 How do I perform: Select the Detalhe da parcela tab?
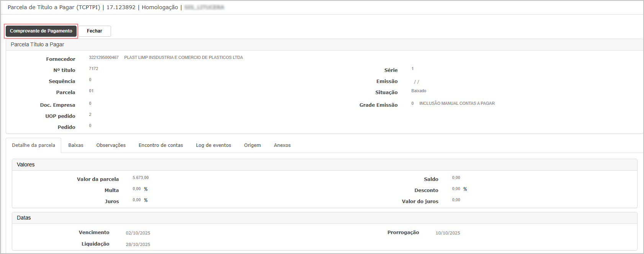(x=33, y=145)
